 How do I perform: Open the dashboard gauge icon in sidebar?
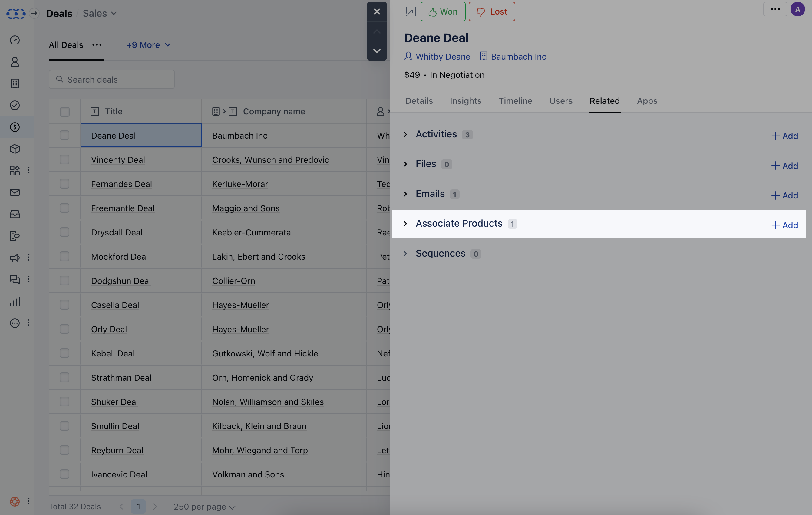[15, 40]
